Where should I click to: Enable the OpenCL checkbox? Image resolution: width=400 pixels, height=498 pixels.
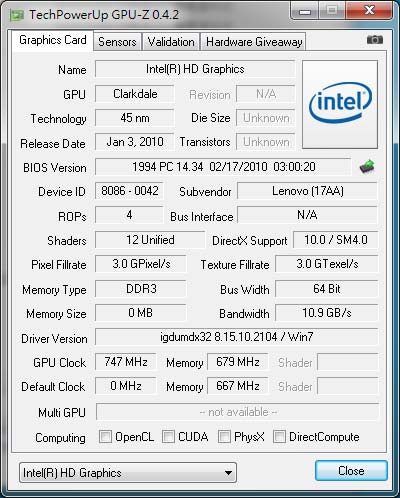point(105,437)
